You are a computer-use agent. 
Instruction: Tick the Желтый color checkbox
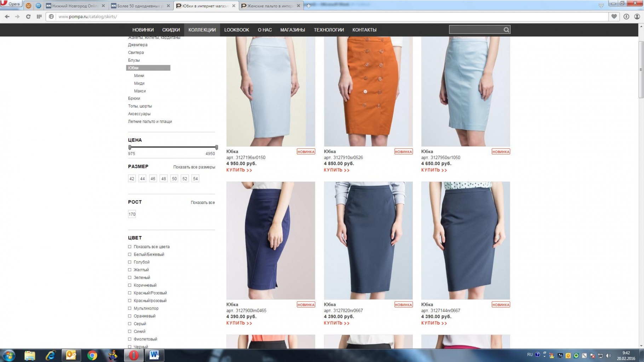[x=130, y=270]
